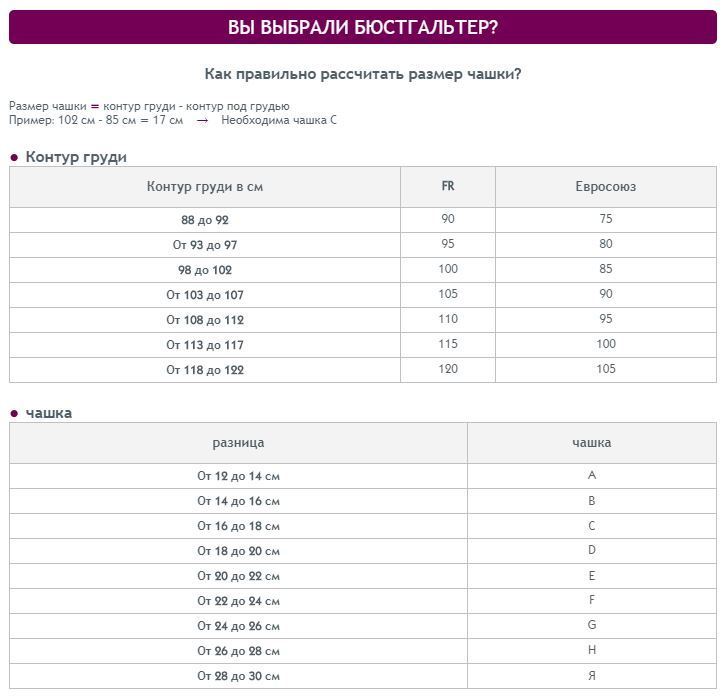
Task: Click cup letter "C" in the cup table
Action: 592,526
